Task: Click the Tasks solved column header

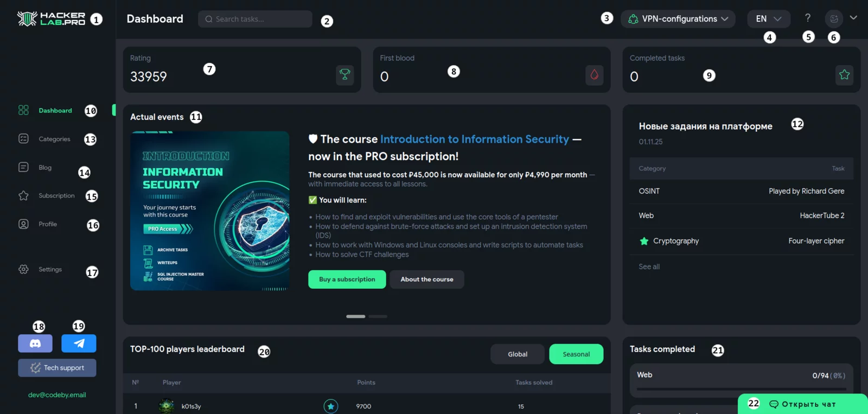Action: 534,383
